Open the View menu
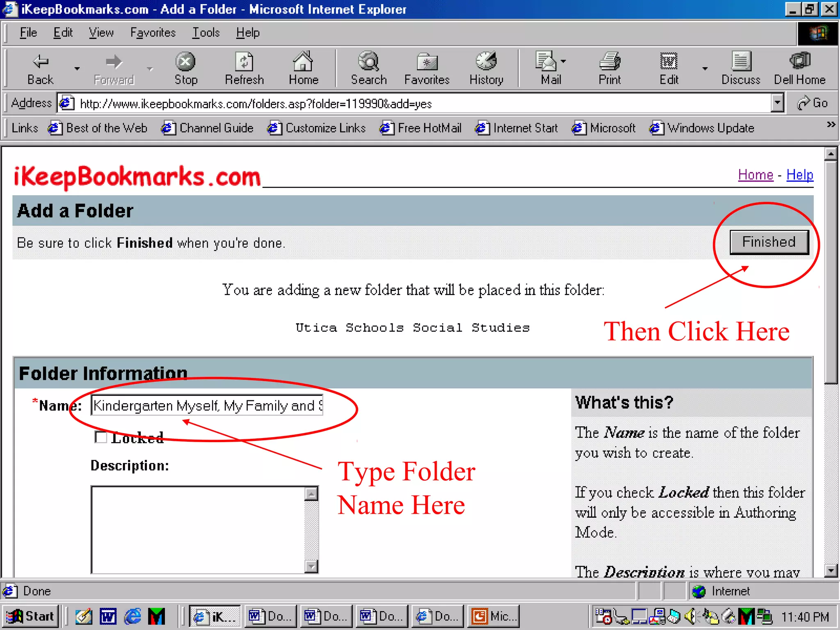Viewport: 840px width, 630px height. coord(101,32)
